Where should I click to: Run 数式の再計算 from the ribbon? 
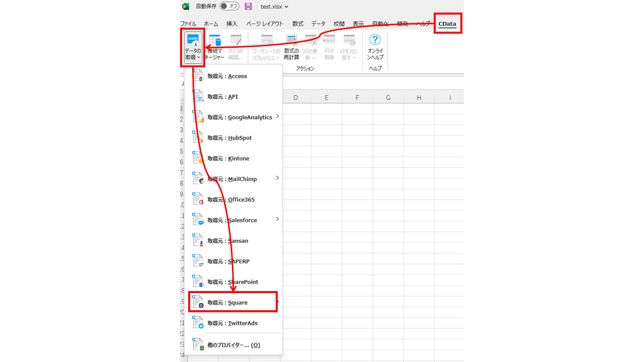(291, 48)
